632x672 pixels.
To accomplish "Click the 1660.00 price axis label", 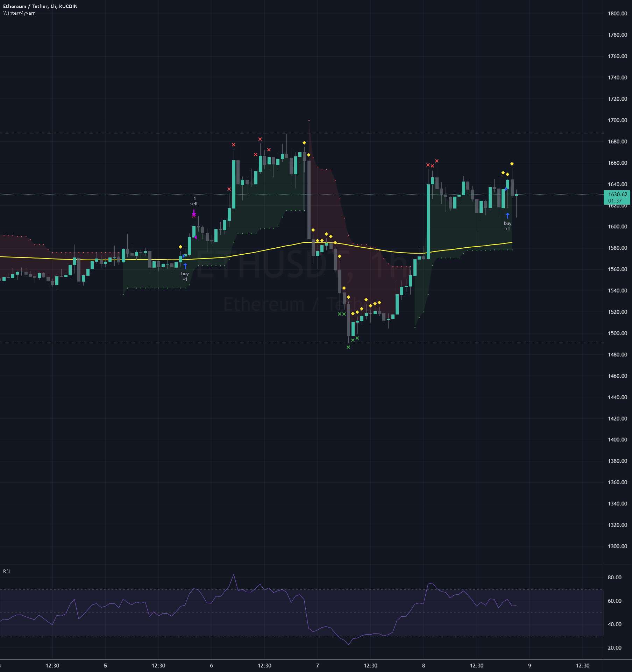I will tap(617, 163).
